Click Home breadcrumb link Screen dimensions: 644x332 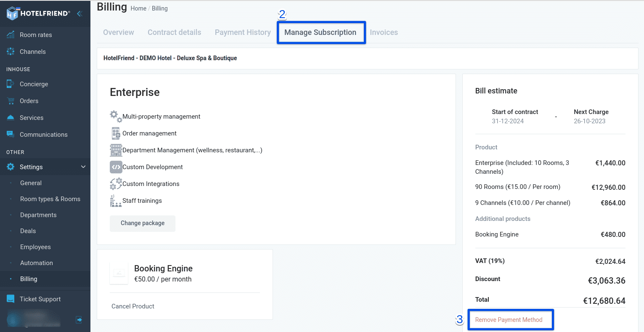click(138, 8)
